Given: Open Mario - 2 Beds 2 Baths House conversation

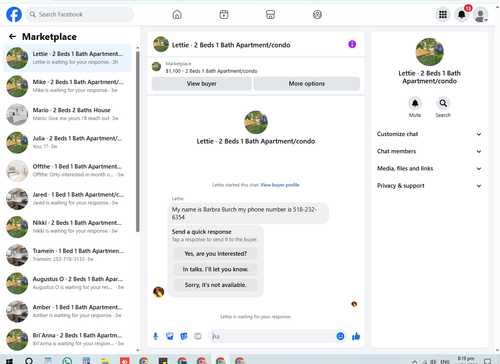Looking at the screenshot, I should coord(67,114).
